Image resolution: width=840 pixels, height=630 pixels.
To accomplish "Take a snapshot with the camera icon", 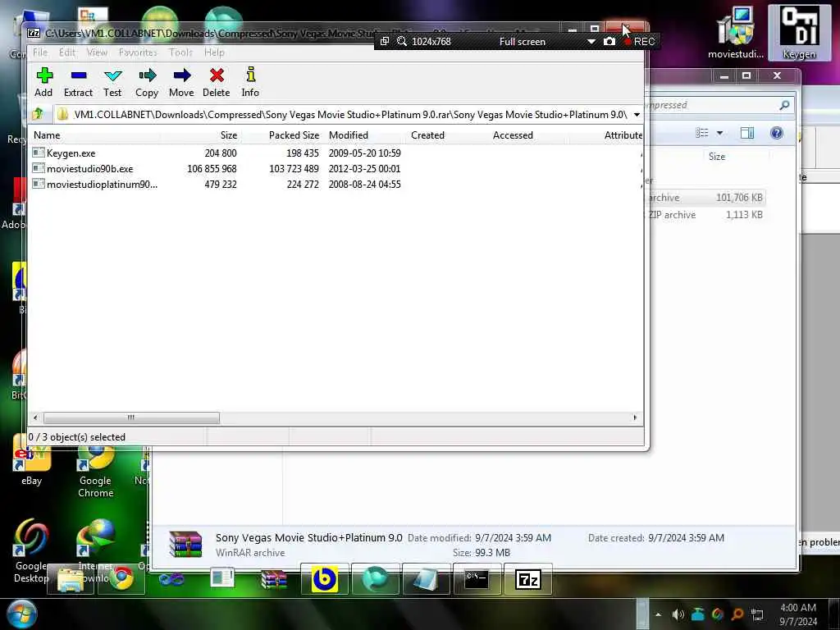I will click(609, 41).
